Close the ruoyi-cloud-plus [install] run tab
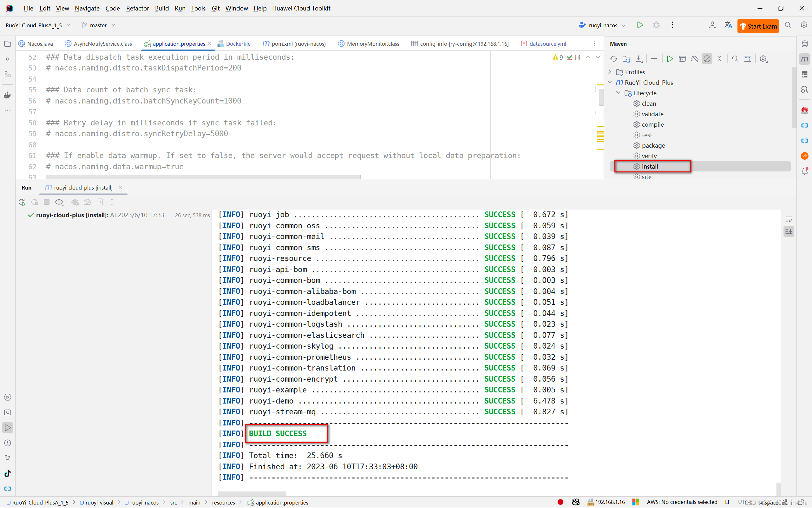Screen dimensions: 812x508 [x=121, y=187]
